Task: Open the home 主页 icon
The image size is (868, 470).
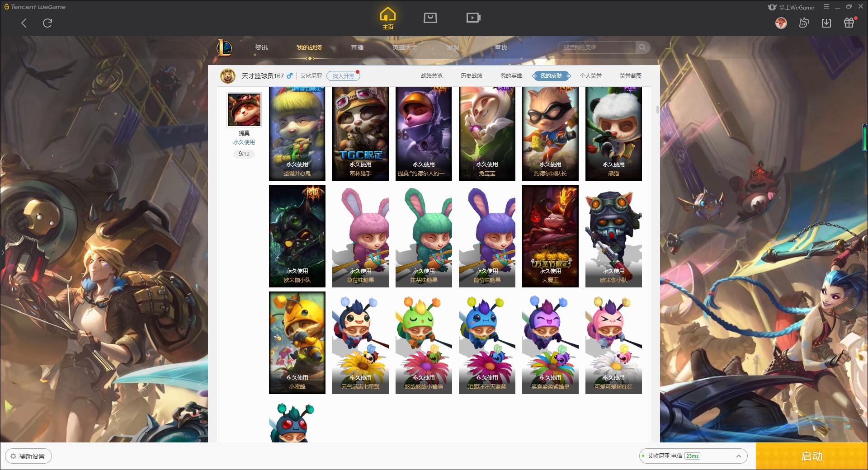Action: [x=388, y=19]
